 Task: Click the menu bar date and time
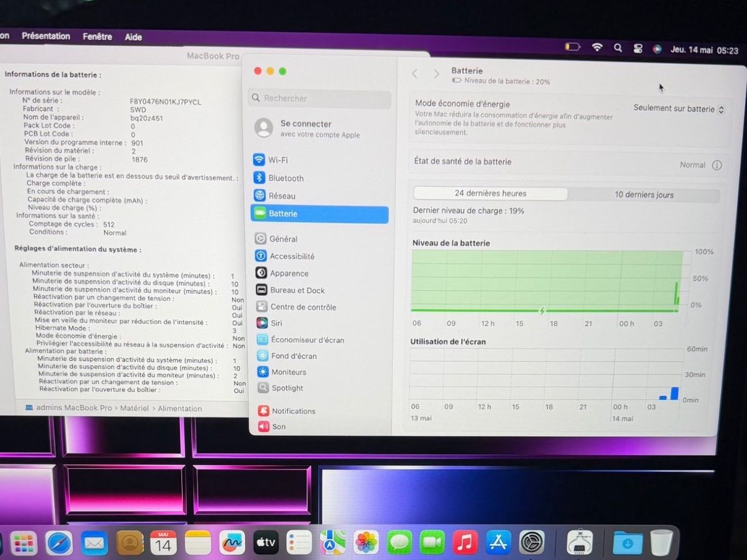click(704, 51)
